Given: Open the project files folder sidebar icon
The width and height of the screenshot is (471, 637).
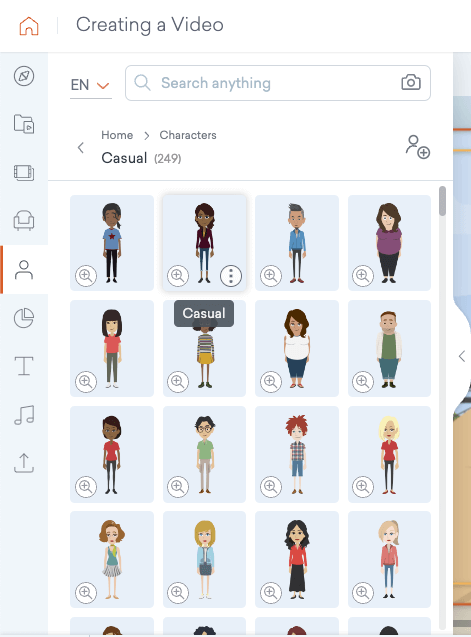Looking at the screenshot, I should 24,124.
